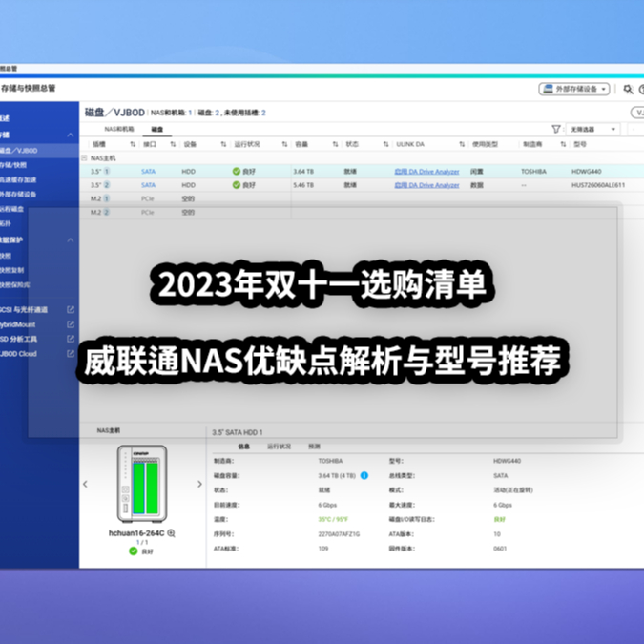
Task: Sort by 运行状况 column sort arrows
Action: (284, 144)
